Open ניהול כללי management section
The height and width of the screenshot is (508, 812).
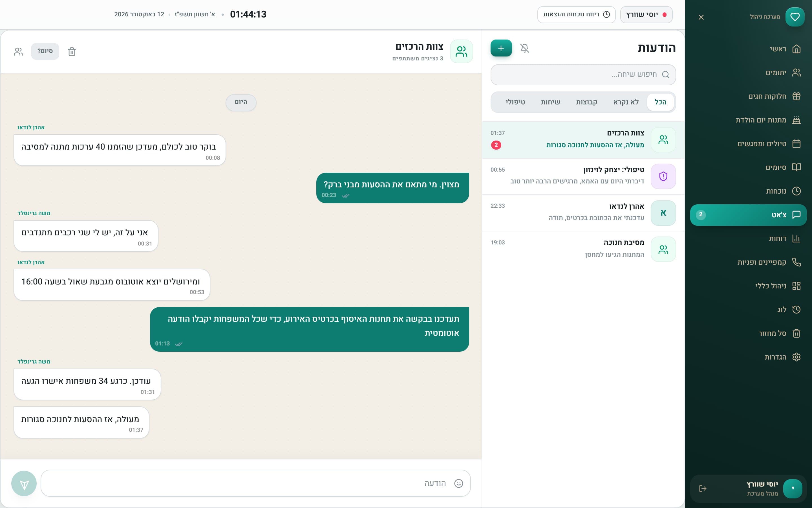(x=748, y=286)
